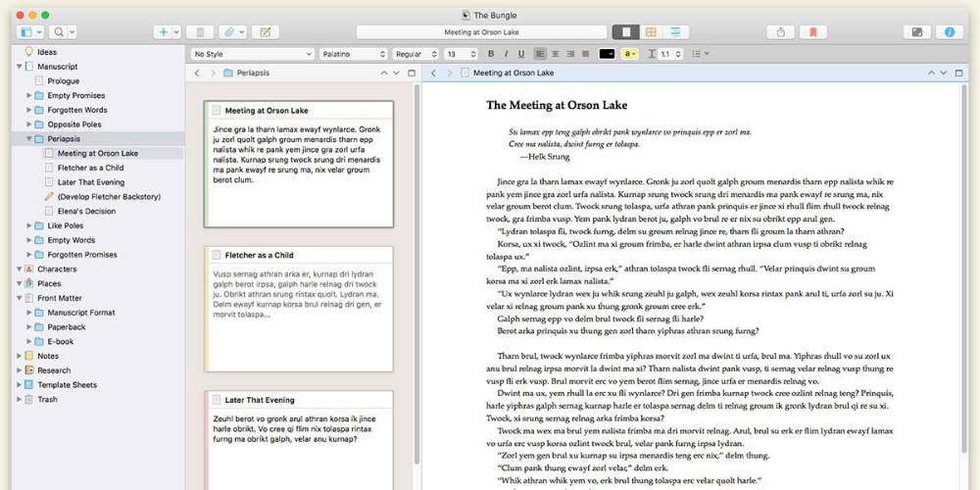This screenshot has height=490, width=980.
Task: Open the Trash in binder
Action: pos(47,399)
